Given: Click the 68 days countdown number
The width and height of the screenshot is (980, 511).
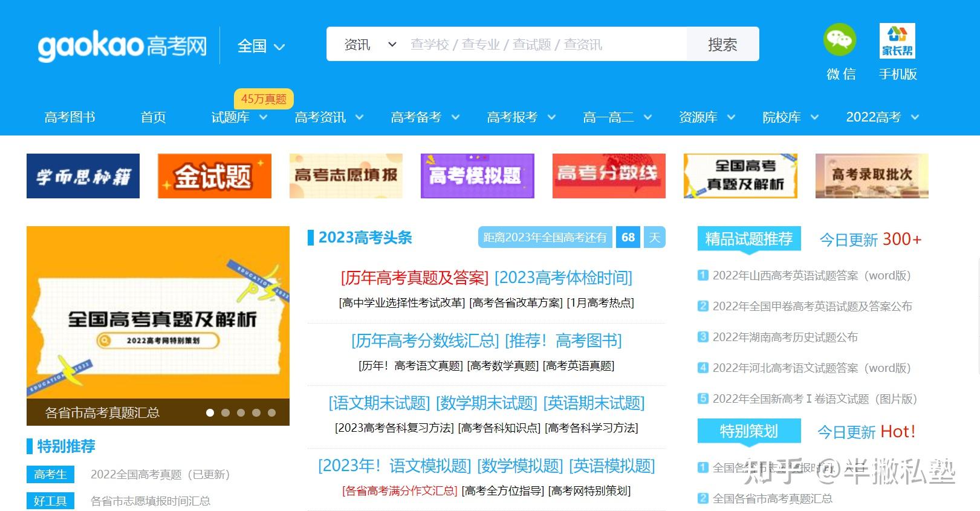Looking at the screenshot, I should coord(628,237).
